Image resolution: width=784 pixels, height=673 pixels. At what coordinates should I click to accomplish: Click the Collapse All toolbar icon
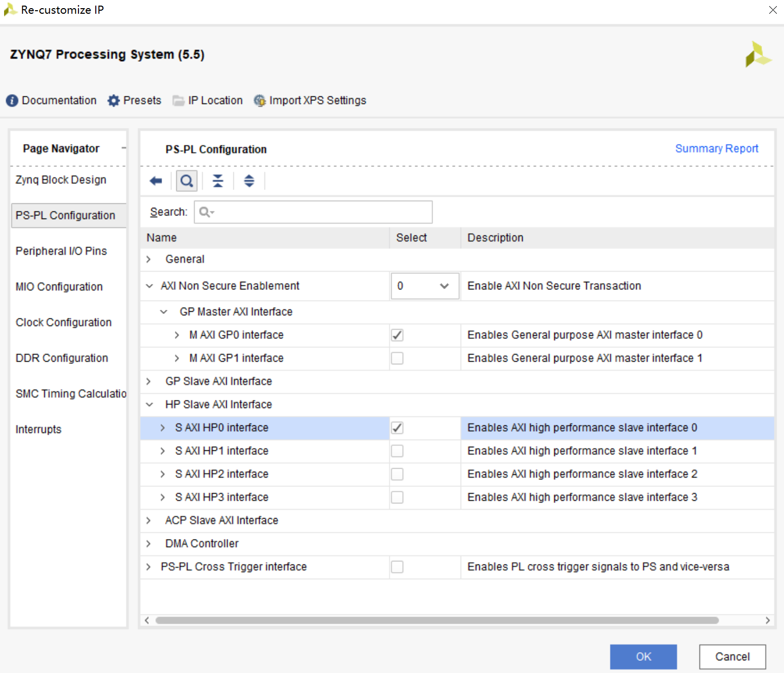218,181
